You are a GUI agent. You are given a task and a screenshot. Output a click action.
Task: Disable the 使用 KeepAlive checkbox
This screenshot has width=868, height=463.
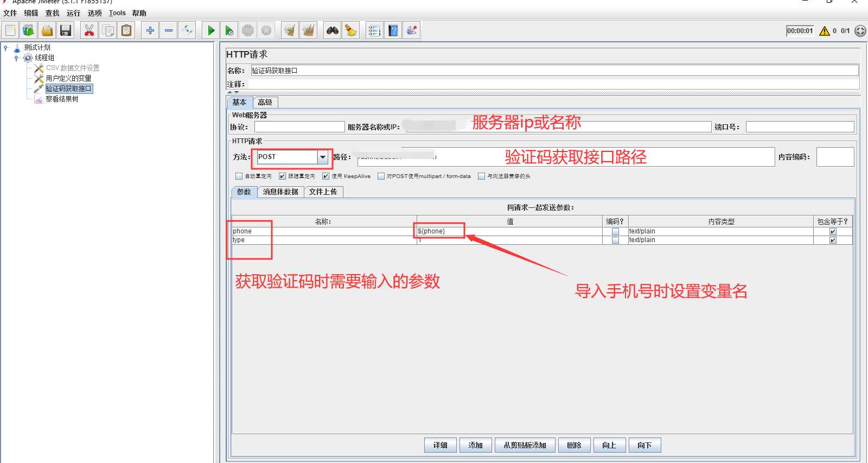[x=325, y=176]
